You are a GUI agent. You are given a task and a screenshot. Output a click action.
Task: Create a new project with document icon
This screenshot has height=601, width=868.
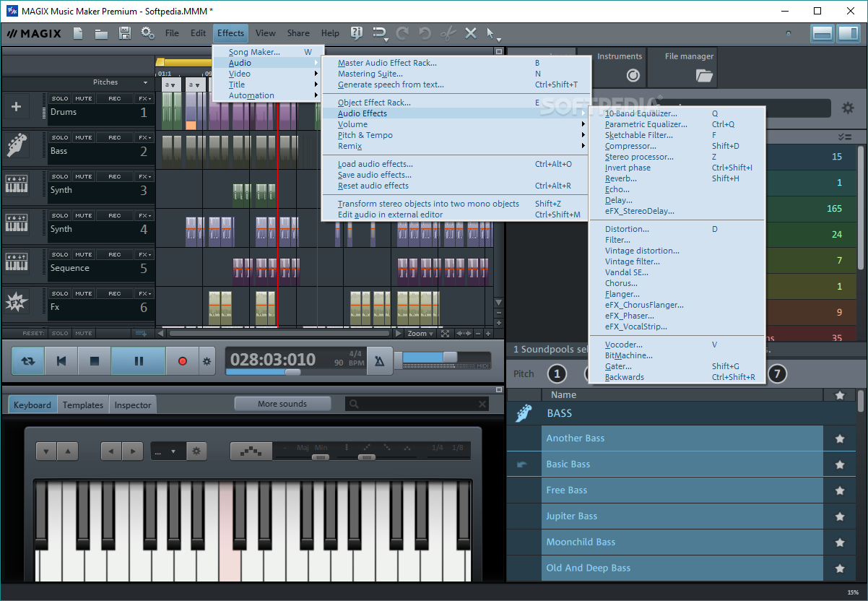78,33
